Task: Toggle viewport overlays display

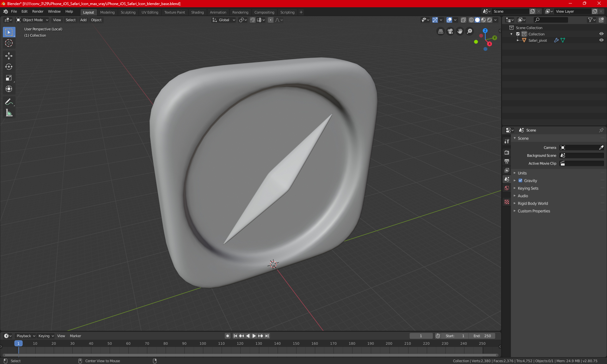Action: tap(449, 20)
